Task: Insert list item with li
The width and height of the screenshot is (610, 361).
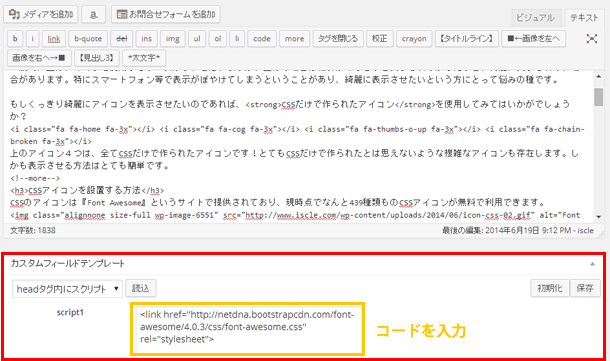Action: [x=237, y=39]
